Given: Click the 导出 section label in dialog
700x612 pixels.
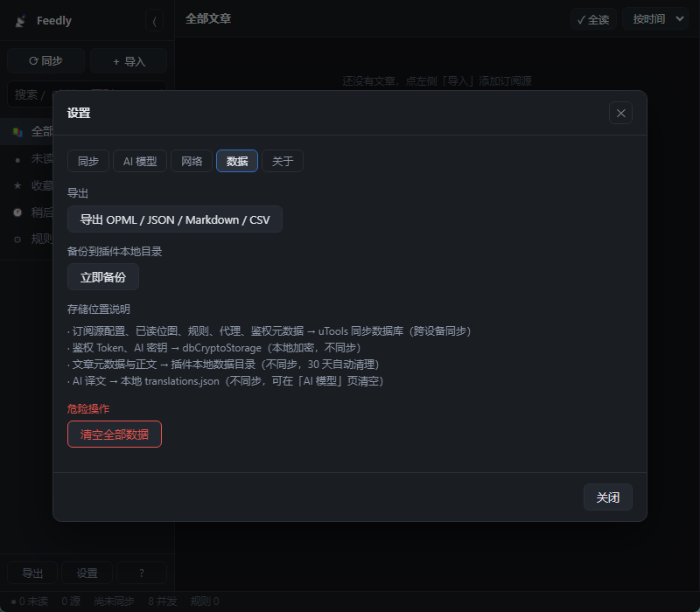Looking at the screenshot, I should [x=78, y=193].
